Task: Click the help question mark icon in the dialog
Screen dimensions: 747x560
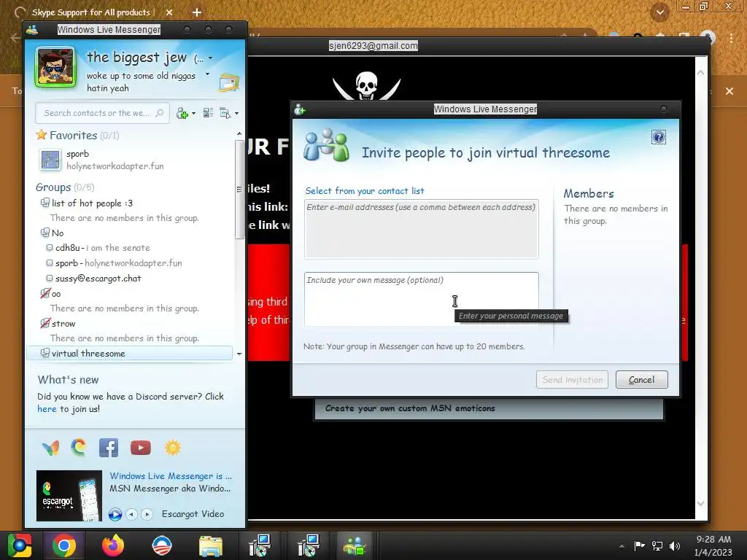Action: pyautogui.click(x=659, y=138)
